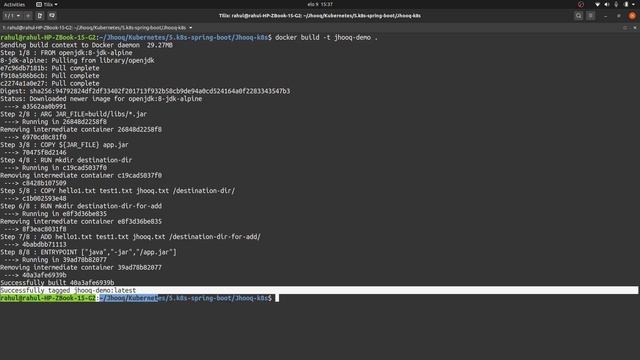Add a terminal down icon
The height and width of the screenshot is (360, 640).
point(52,16)
